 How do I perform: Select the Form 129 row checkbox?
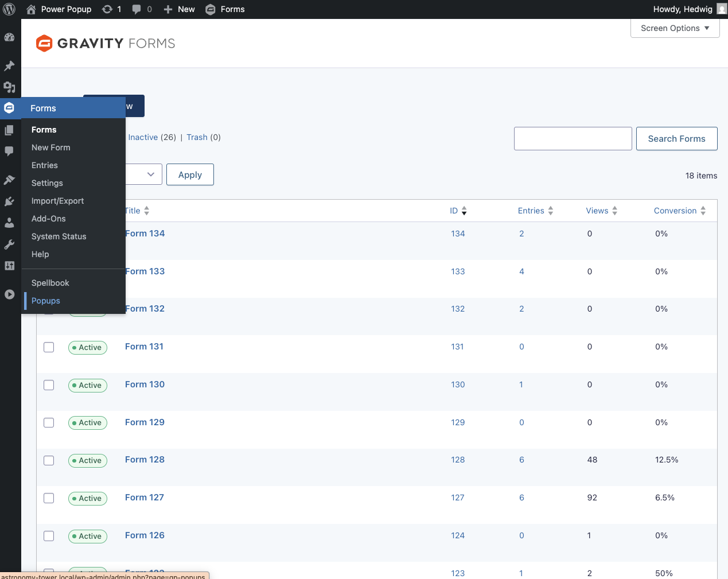49,423
